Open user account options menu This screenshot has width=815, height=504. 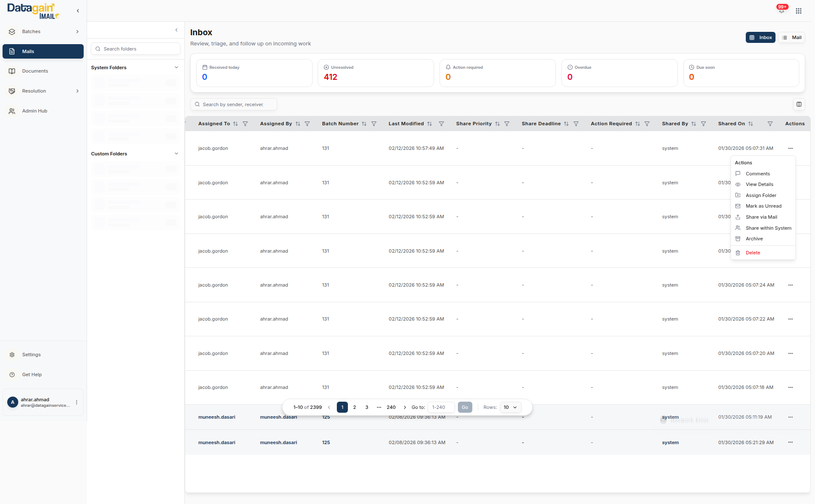pyautogui.click(x=76, y=402)
